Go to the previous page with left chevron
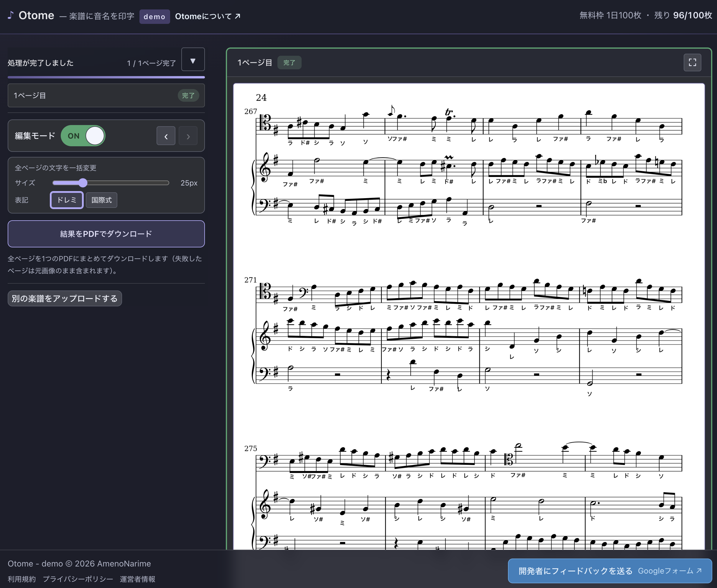Screen dimensions: 717x588 click(166, 136)
